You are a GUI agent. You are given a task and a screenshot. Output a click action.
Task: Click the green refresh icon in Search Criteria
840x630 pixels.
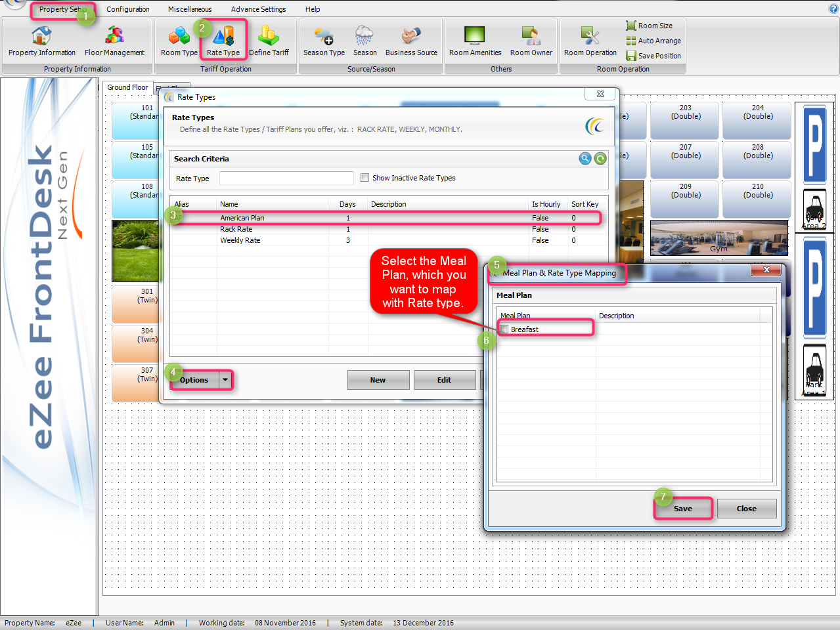(x=600, y=158)
